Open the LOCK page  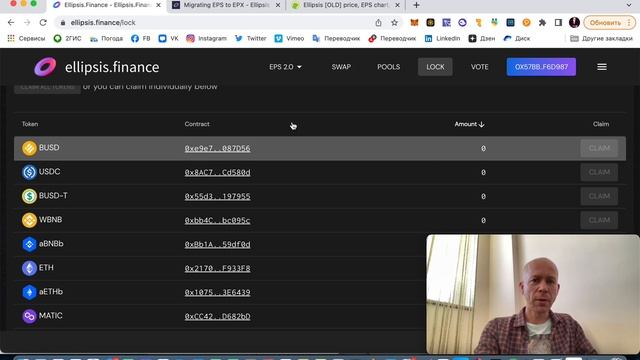pyautogui.click(x=435, y=67)
